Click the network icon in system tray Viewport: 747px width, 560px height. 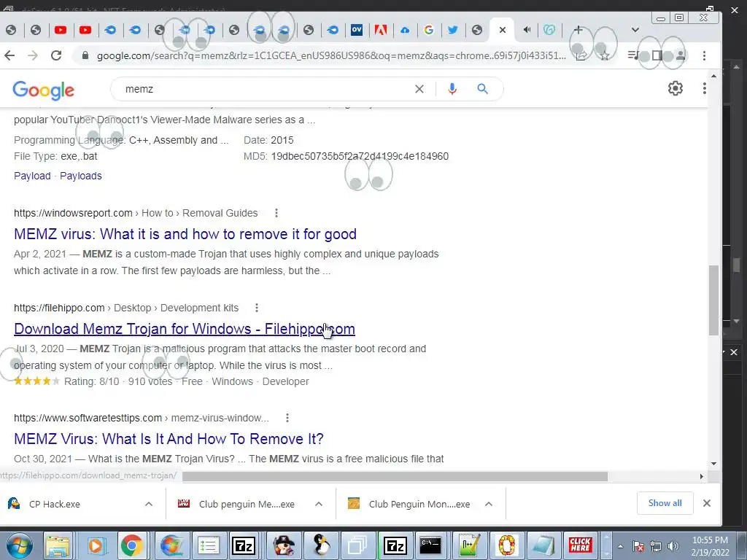pos(656,546)
